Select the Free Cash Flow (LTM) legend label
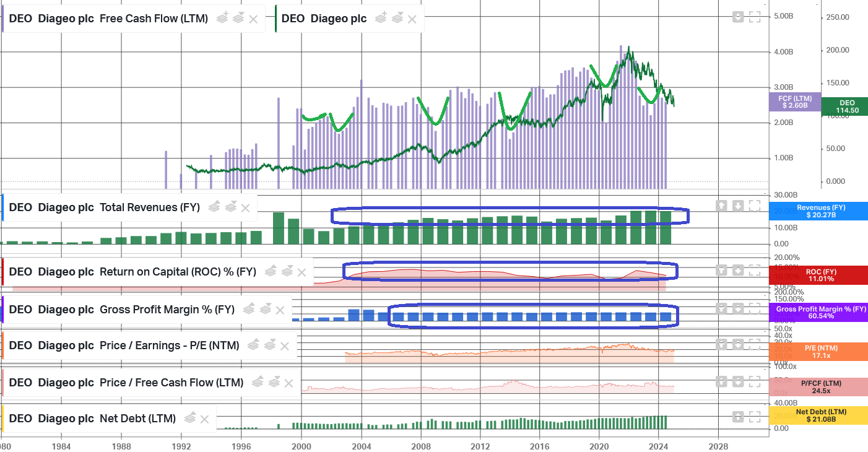The image size is (868, 452). [108, 19]
